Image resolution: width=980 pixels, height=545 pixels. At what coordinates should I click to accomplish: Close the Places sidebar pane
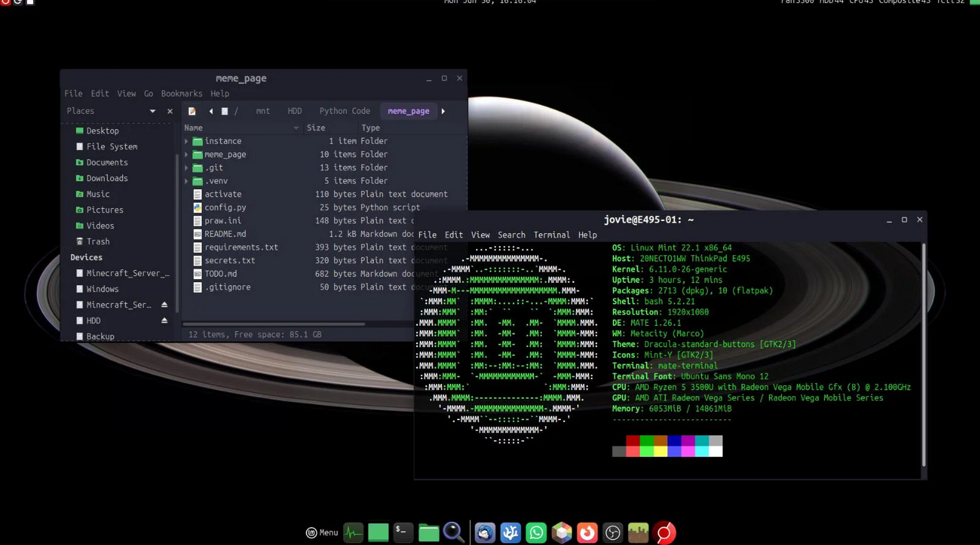pyautogui.click(x=170, y=111)
